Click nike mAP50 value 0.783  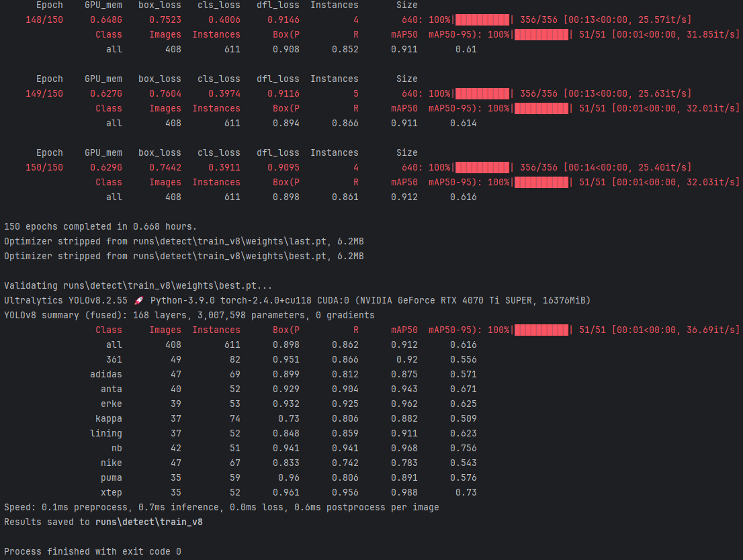tap(404, 463)
